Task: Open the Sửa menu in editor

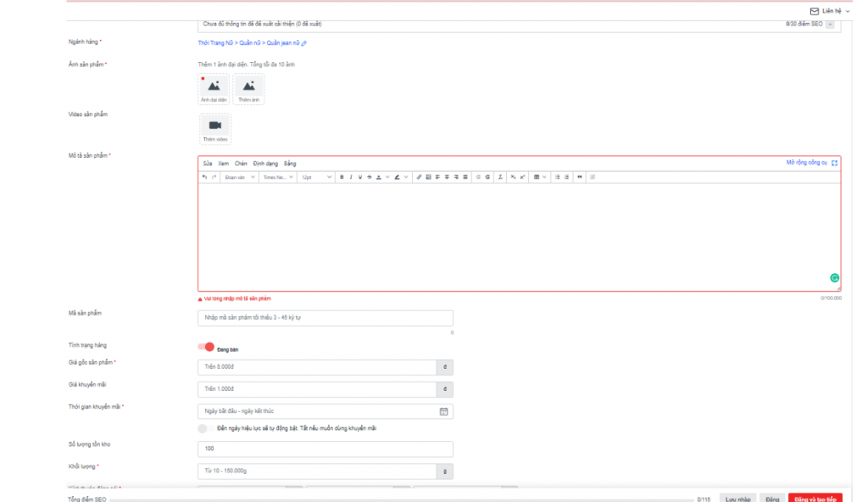Action: (208, 164)
